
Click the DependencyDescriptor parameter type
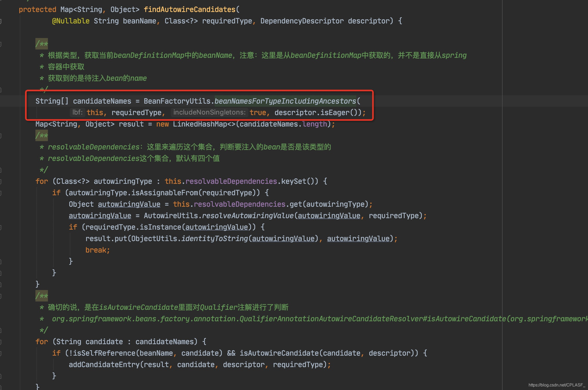coord(302,21)
